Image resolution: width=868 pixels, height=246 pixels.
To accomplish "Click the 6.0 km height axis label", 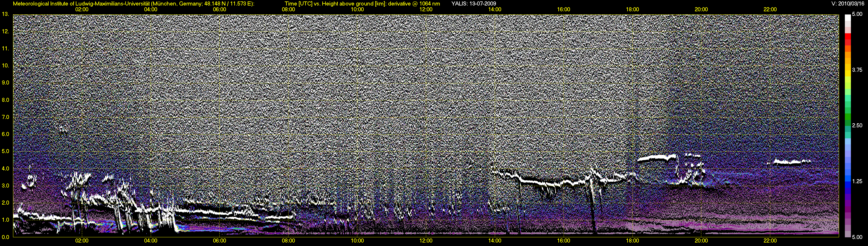I will [x=5, y=134].
